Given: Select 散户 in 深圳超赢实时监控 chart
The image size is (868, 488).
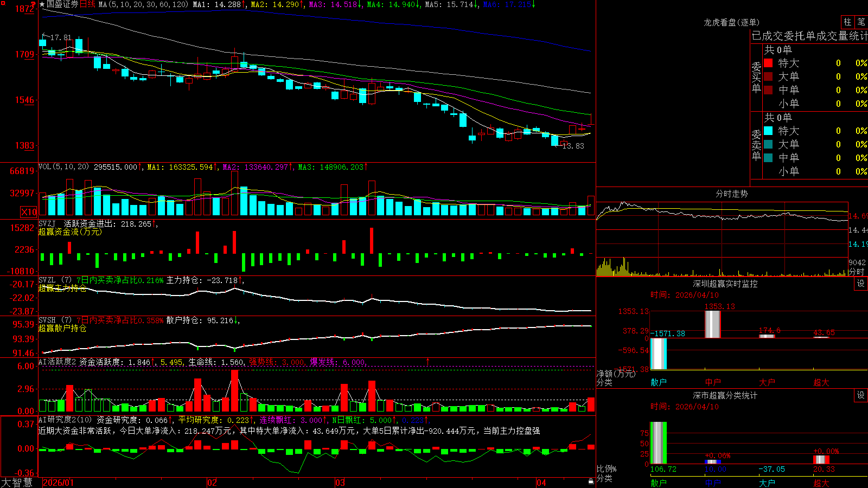Looking at the screenshot, I should [659, 382].
